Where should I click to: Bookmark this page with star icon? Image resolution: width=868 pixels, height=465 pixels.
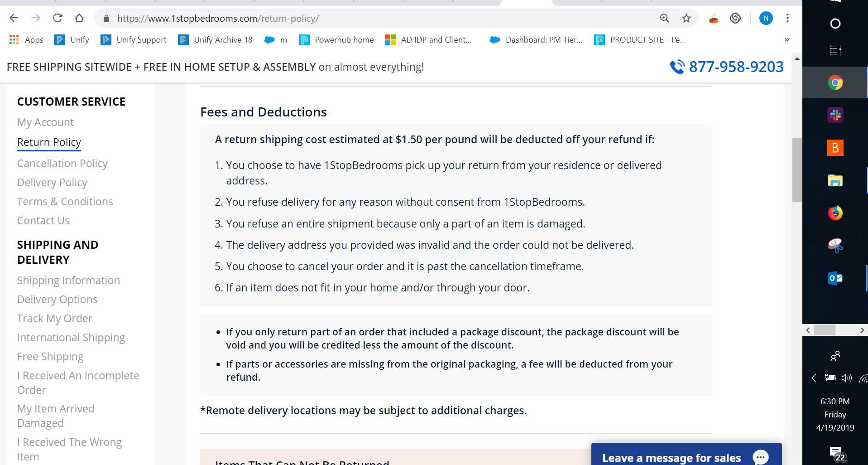click(x=686, y=18)
